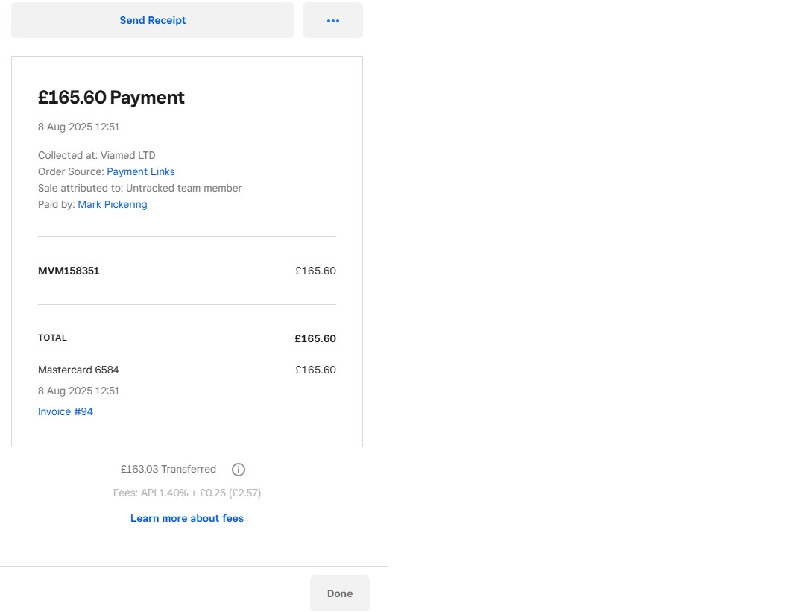Open Learn more about fees
This screenshot has width=792, height=612.
click(187, 518)
